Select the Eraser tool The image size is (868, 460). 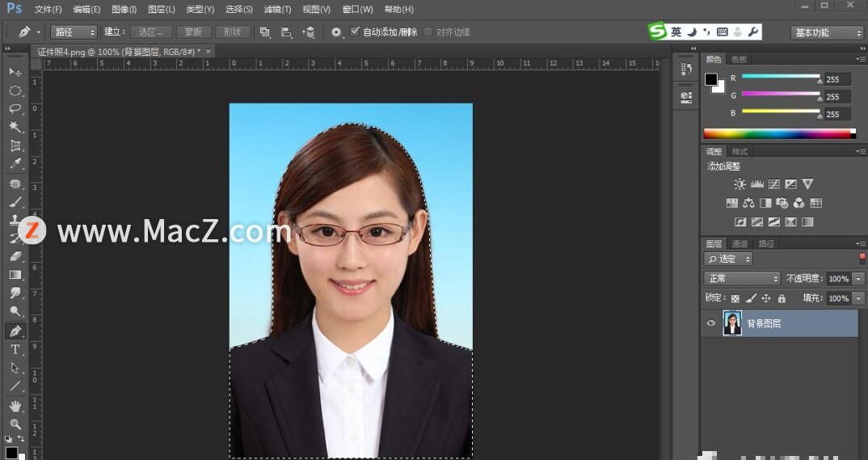(15, 256)
